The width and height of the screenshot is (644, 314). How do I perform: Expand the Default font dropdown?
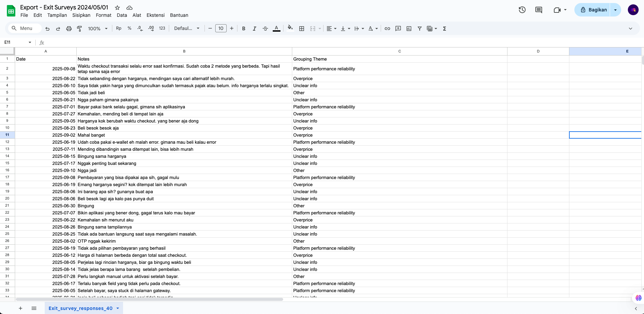pos(187,29)
